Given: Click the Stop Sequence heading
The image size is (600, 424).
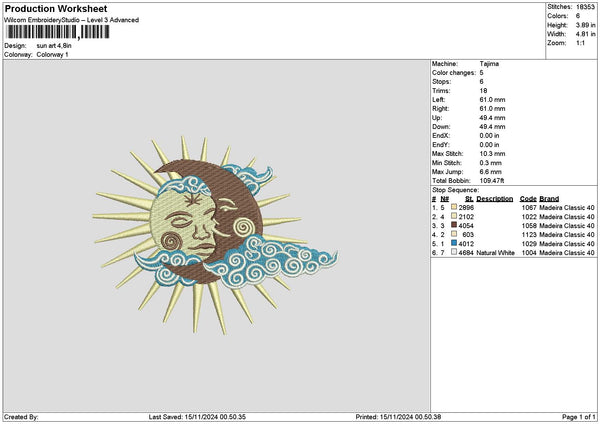Looking at the screenshot, I should pyautogui.click(x=455, y=189).
